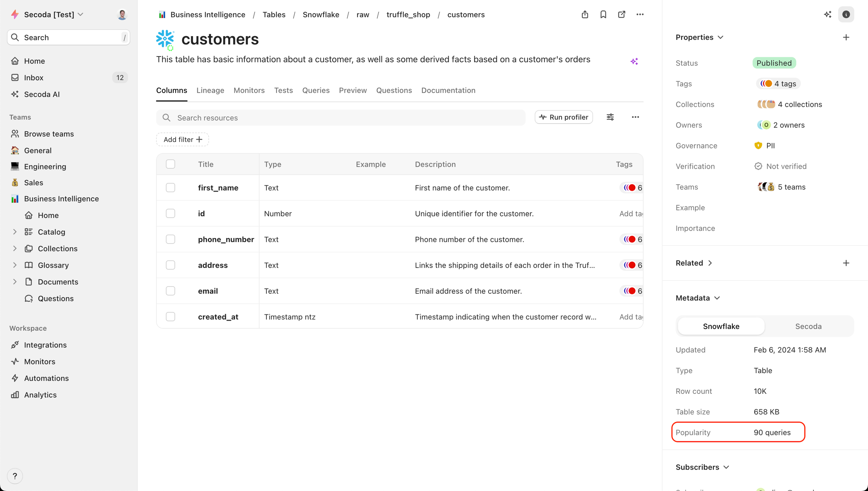Switch metadata view to Secoda tab

(808, 326)
